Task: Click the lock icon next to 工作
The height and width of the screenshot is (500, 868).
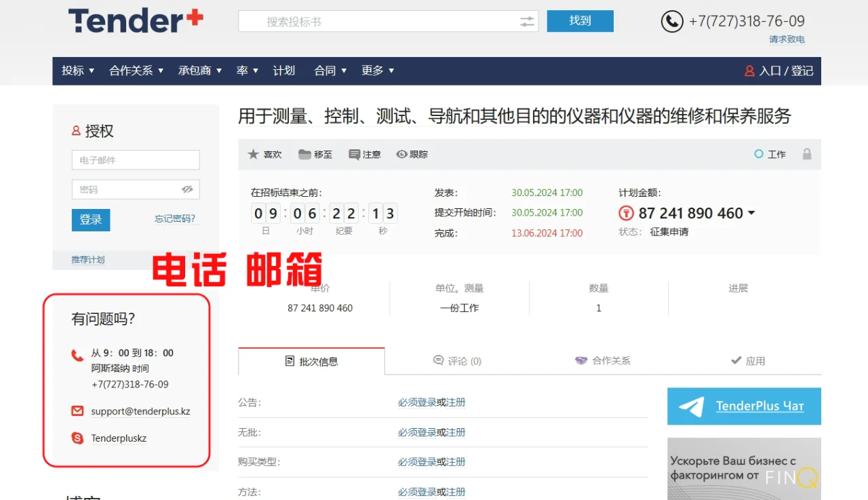Action: click(x=807, y=154)
